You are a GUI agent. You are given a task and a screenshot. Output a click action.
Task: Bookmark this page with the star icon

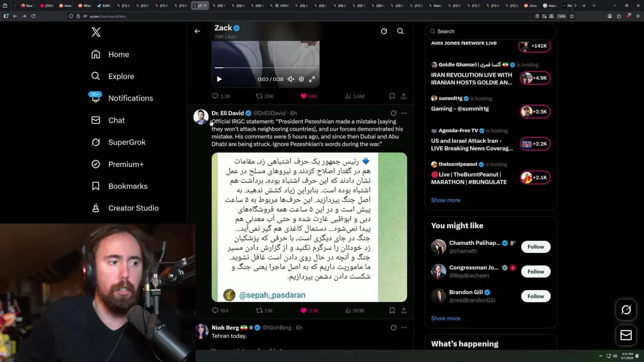572,16
